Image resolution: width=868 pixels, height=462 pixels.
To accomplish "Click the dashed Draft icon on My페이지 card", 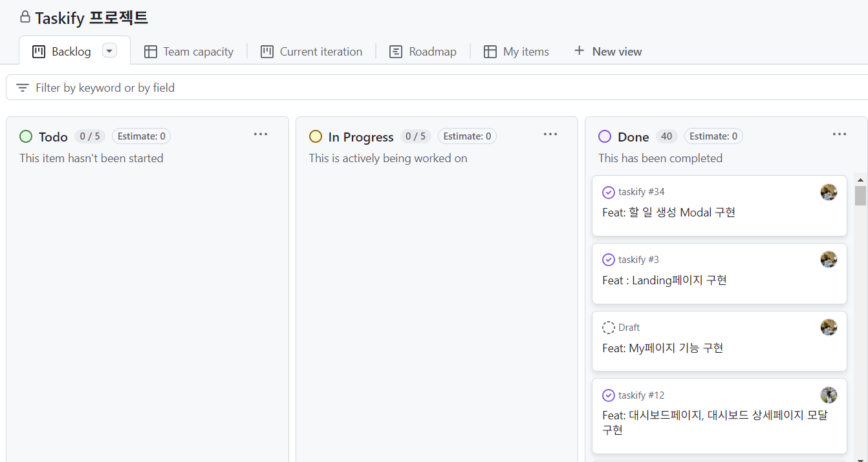I will coord(609,328).
